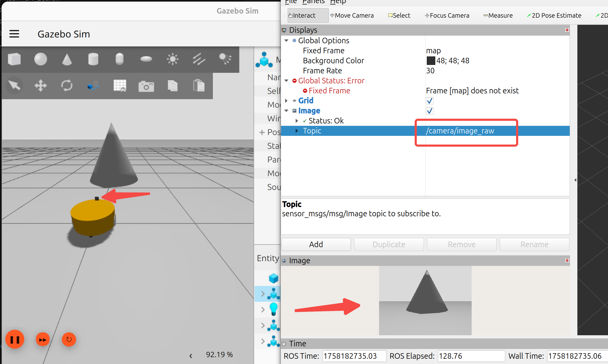Insert a cone shape
The height and width of the screenshot is (364, 608).
pyautogui.click(x=67, y=59)
